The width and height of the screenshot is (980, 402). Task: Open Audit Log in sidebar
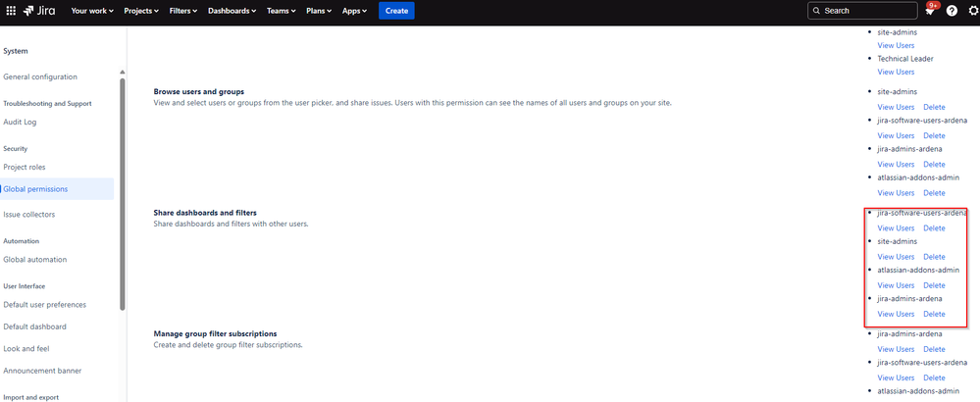point(20,123)
